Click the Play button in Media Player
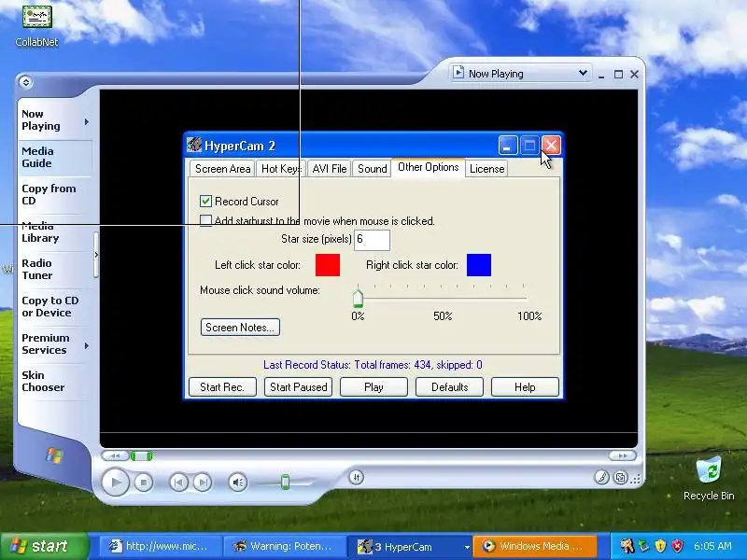 115,482
